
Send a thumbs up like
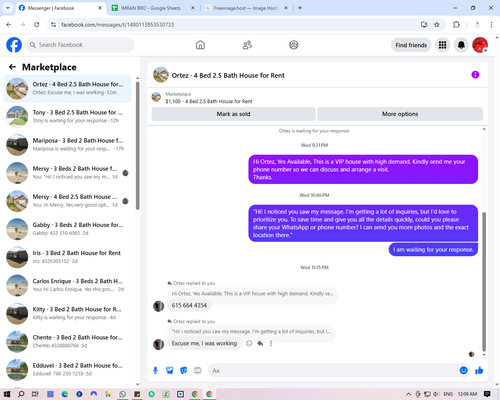click(x=479, y=370)
